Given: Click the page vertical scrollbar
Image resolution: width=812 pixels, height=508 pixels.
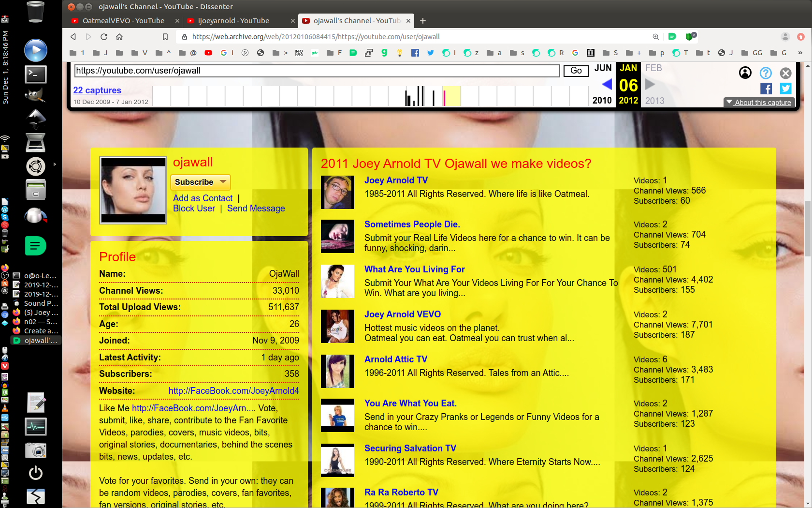Looking at the screenshot, I should (x=808, y=229).
